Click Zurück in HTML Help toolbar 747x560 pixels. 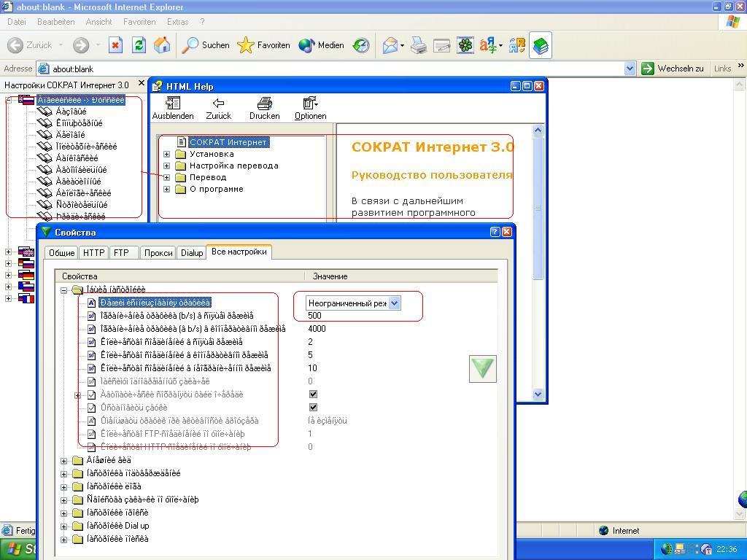[219, 109]
